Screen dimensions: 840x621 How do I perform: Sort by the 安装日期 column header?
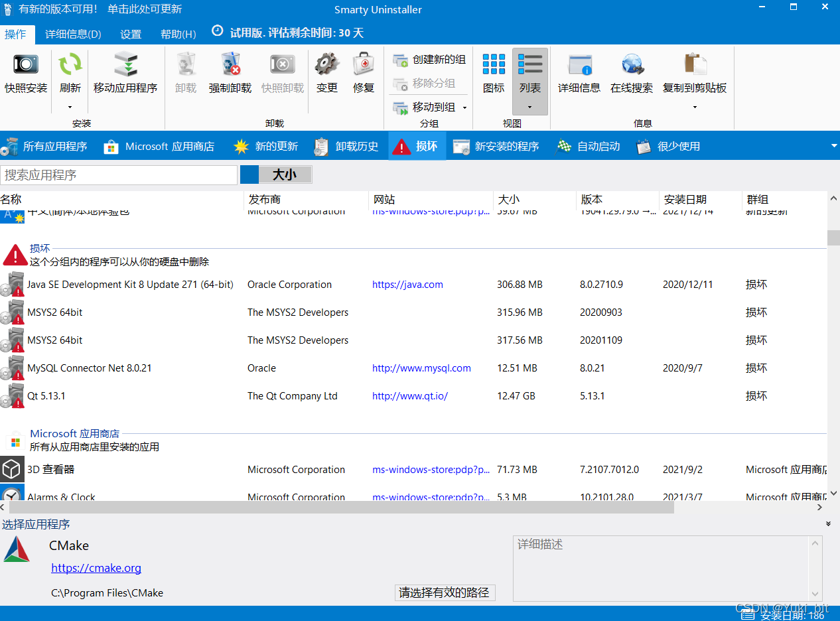[701, 199]
